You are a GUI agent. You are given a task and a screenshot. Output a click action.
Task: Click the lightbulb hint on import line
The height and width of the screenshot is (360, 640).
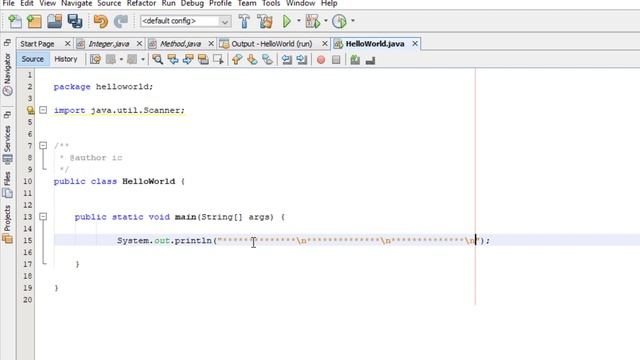(31, 110)
